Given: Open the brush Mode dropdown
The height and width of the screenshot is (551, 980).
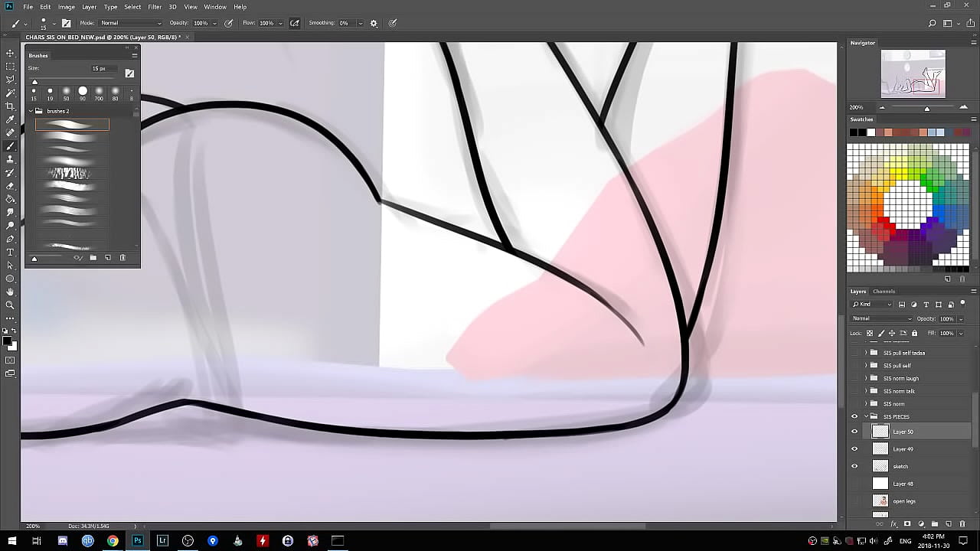Looking at the screenshot, I should (x=130, y=23).
